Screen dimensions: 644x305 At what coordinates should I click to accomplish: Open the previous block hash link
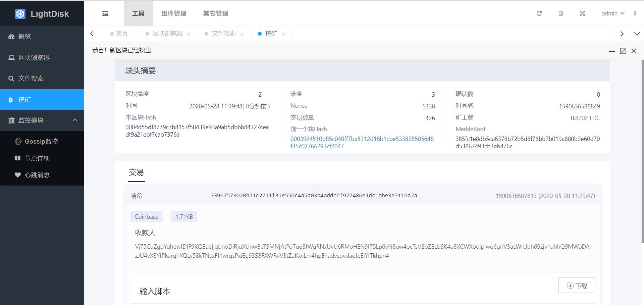click(362, 143)
